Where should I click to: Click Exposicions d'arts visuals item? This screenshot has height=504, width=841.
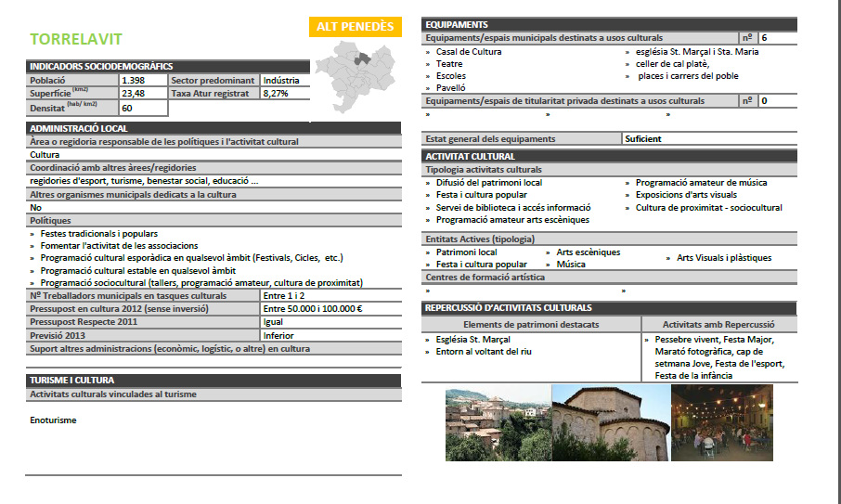pos(687,195)
